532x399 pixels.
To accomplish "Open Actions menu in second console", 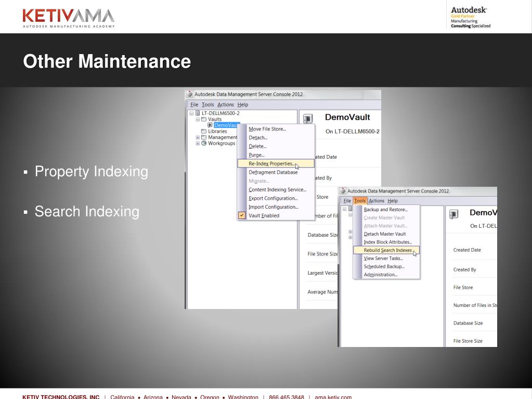I will click(x=377, y=201).
